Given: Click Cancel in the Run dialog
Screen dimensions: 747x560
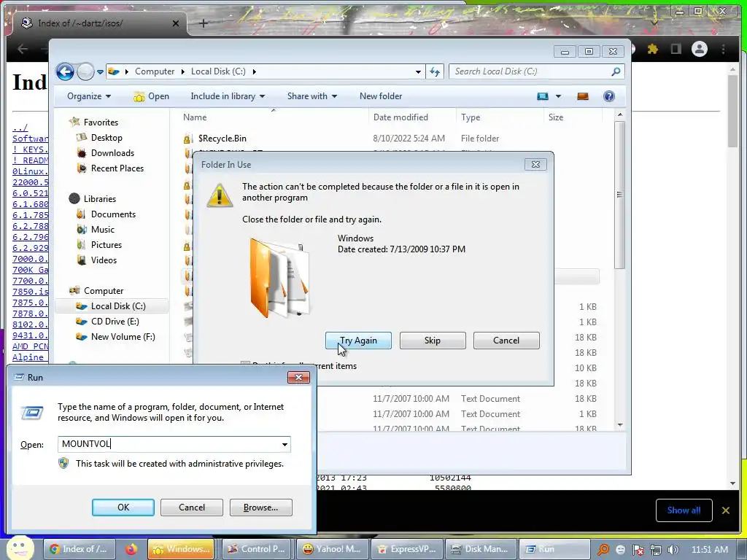Looking at the screenshot, I should coord(192,507).
